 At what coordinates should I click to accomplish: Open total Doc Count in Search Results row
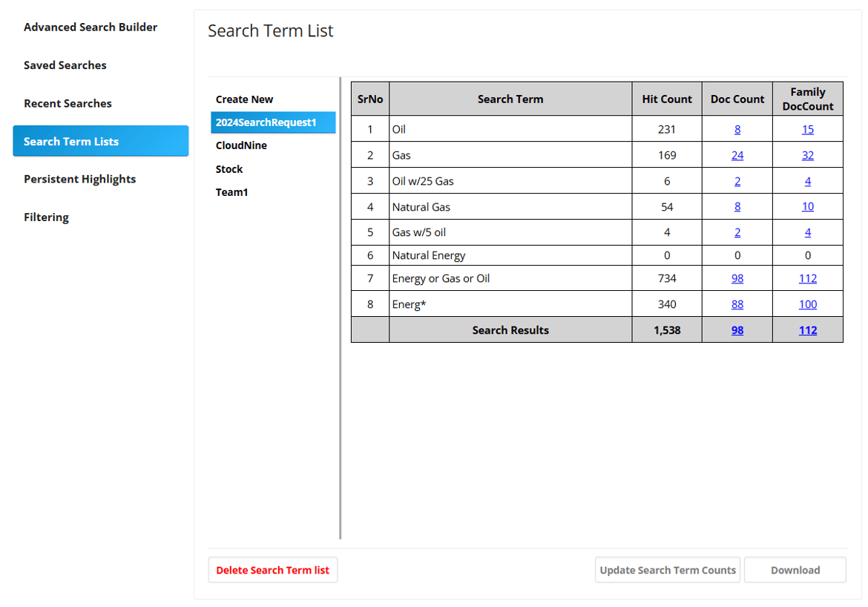[x=737, y=329]
